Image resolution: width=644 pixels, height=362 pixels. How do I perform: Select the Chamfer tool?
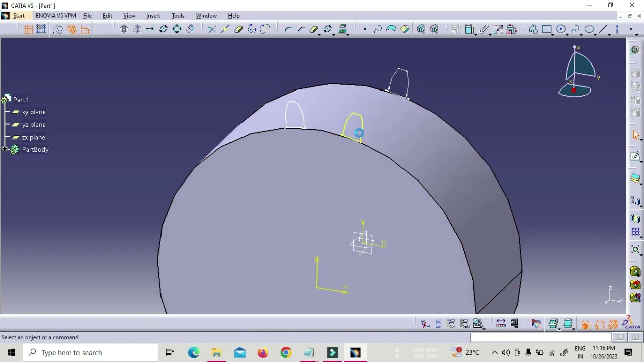click(301, 29)
